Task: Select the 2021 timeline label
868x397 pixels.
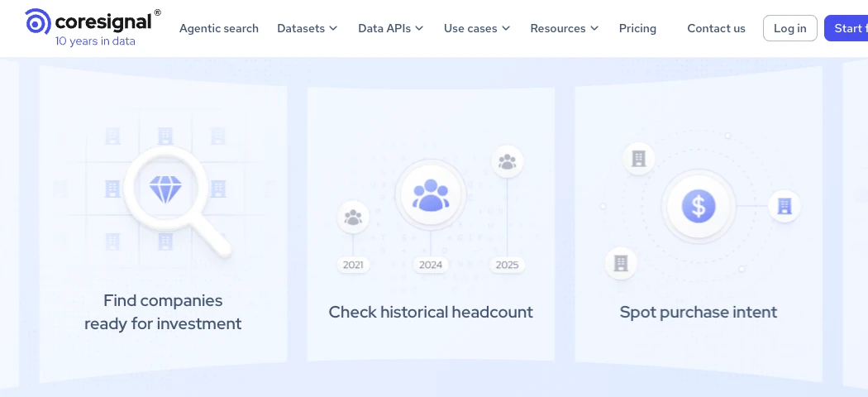Action: pos(353,265)
